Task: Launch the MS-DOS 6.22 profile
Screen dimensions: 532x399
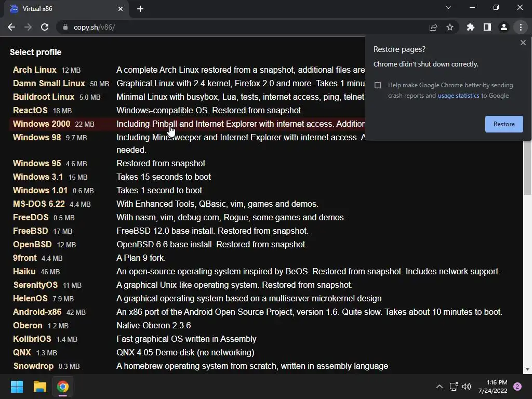Action: tap(38, 204)
